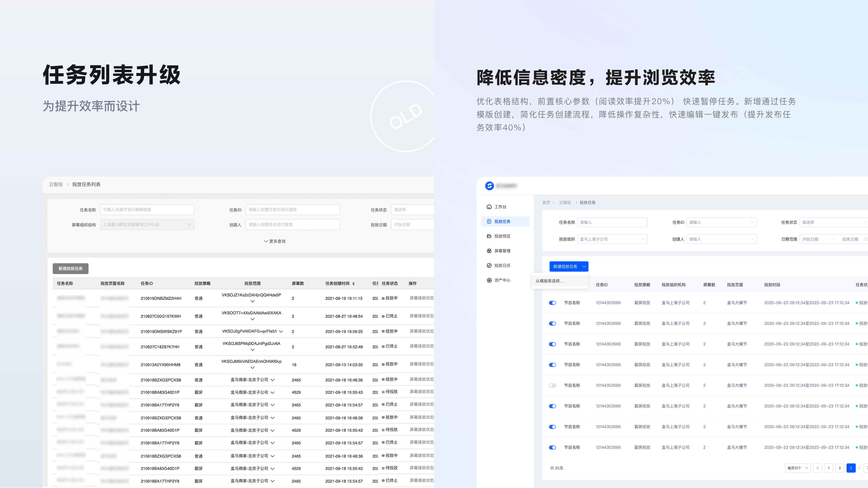Open 投放组织 盒马上海子公司 dropdown
Viewport: 868px width, 488px height.
[612, 239]
